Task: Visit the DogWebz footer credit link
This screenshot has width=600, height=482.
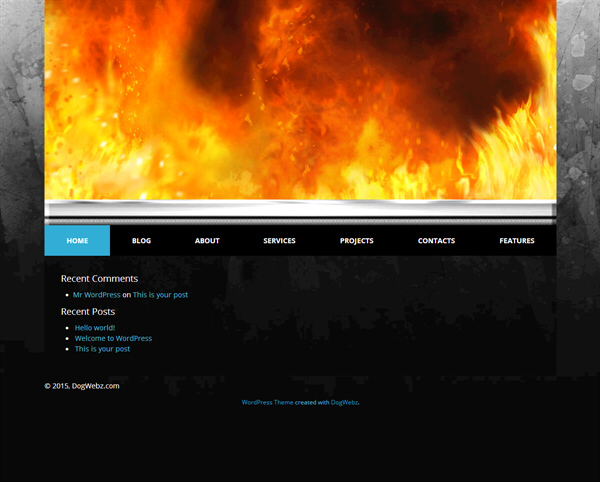Action: [344, 402]
